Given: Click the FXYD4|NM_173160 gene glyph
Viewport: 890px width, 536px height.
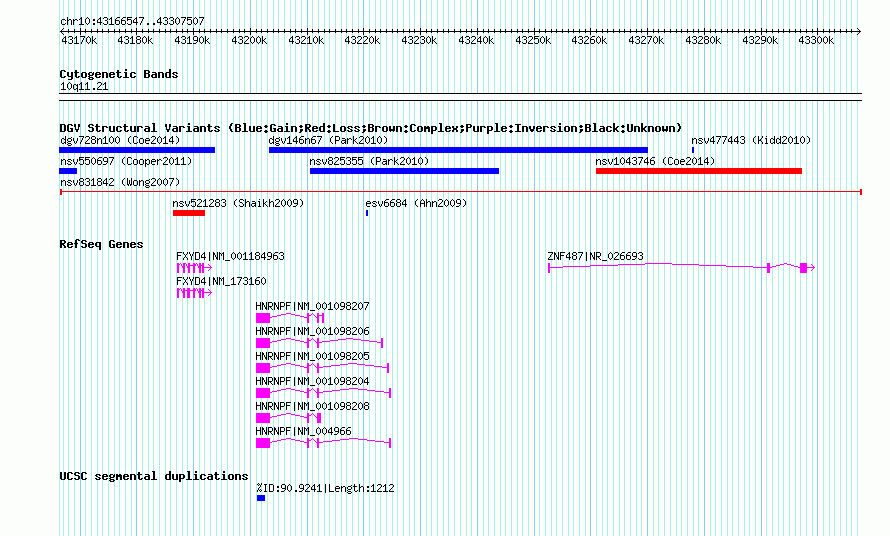Looking at the screenshot, I should pyautogui.click(x=194, y=293).
